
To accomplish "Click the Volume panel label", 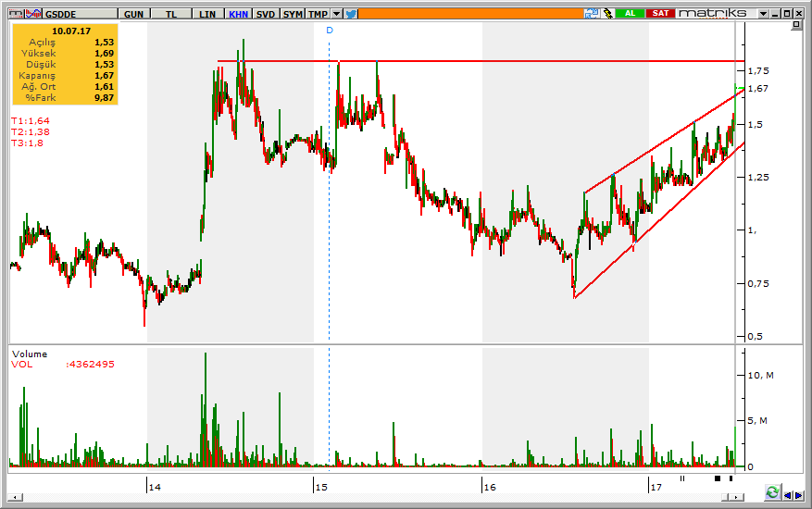I will (30, 354).
